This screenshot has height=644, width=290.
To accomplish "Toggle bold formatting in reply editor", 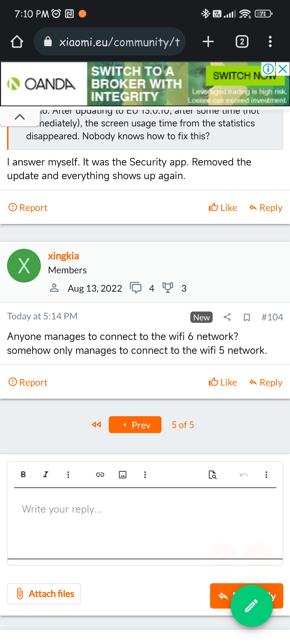I will tap(23, 475).
